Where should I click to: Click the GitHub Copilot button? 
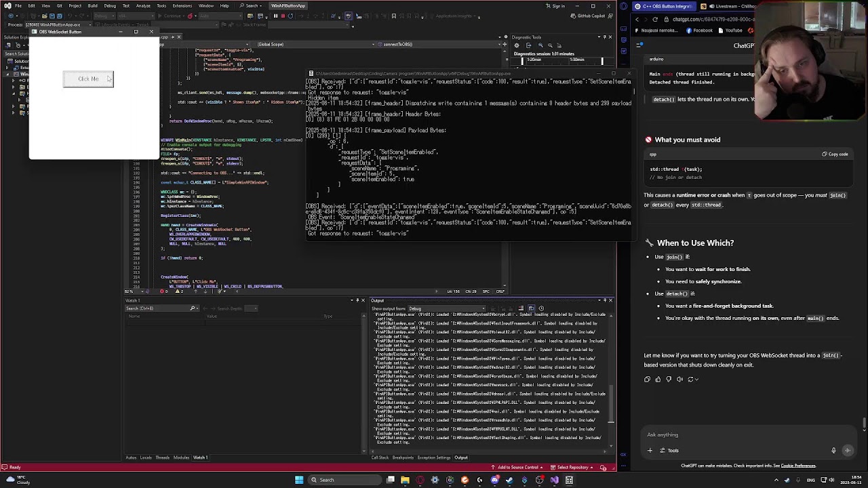click(589, 16)
